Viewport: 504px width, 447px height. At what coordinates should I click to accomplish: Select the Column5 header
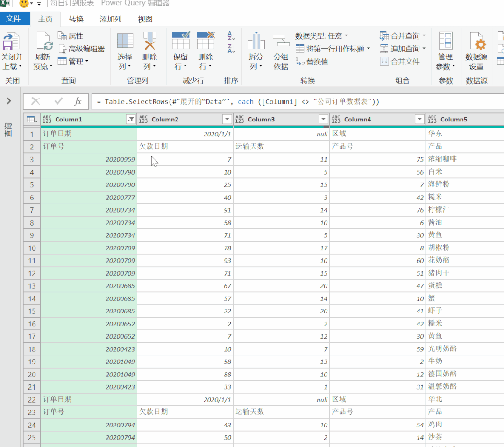coord(465,119)
